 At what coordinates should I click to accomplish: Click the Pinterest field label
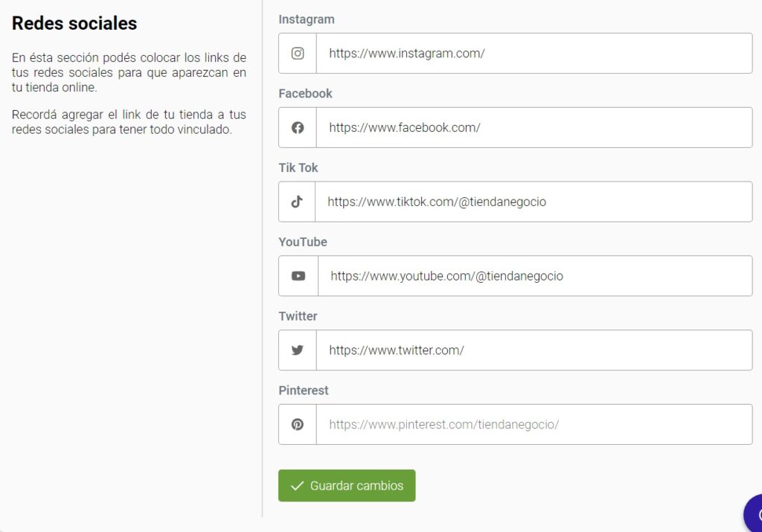click(304, 390)
